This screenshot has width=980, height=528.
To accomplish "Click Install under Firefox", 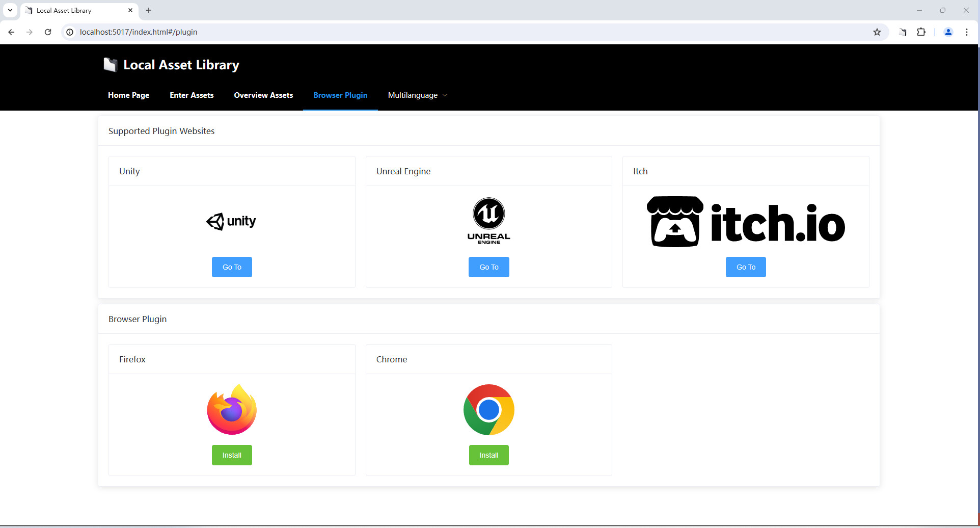I will tap(231, 455).
